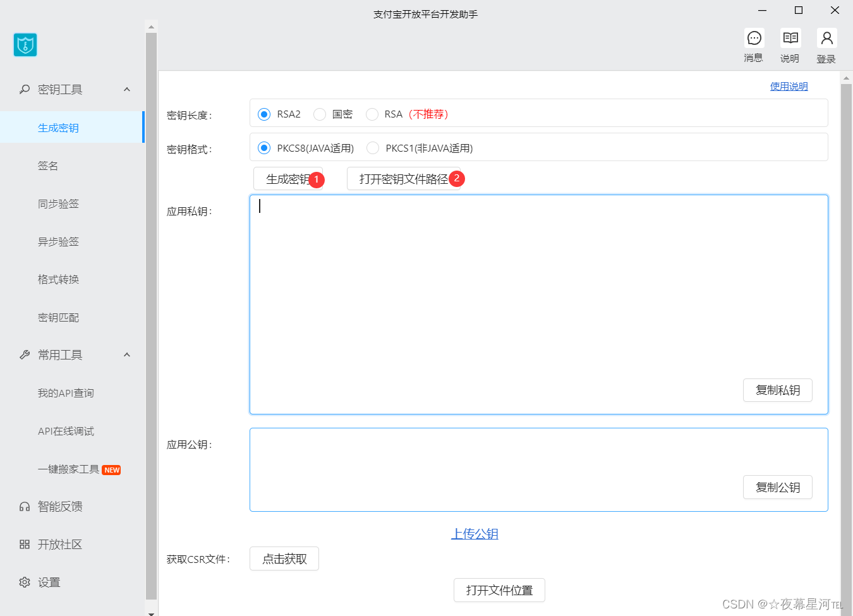Minimize the window
Screen dimensions: 853x616
click(x=762, y=10)
